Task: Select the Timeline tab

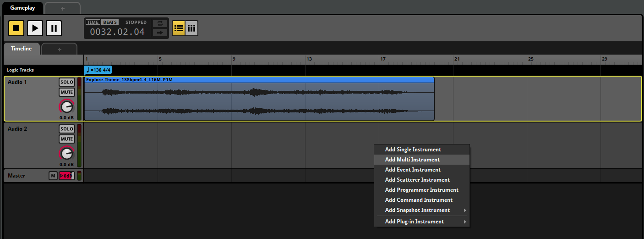Action: tap(22, 49)
